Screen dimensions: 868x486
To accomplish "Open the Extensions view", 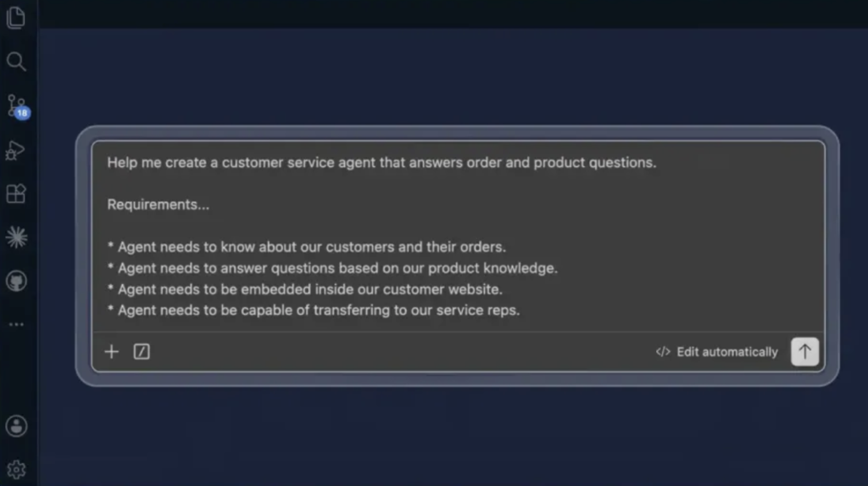I will [16, 193].
